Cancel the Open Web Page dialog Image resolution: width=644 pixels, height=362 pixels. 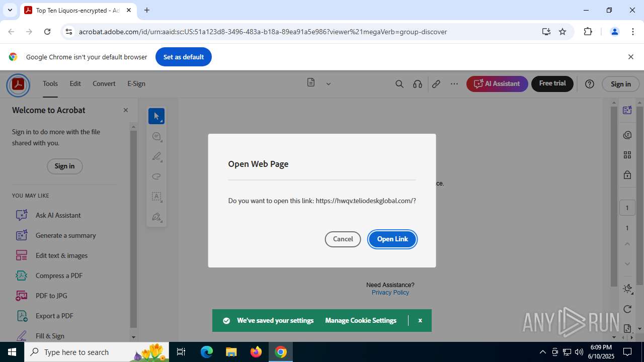343,239
